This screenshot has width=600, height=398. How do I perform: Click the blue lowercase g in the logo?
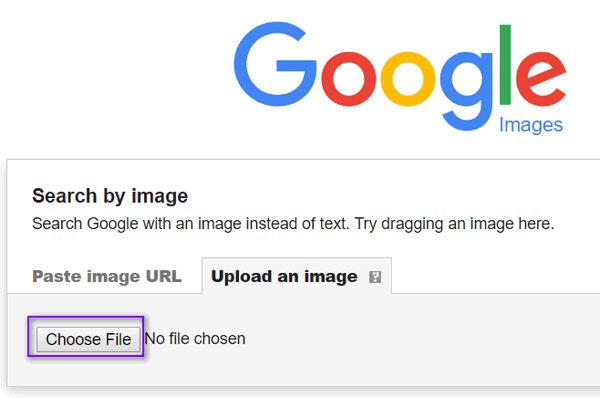pyautogui.click(x=466, y=91)
